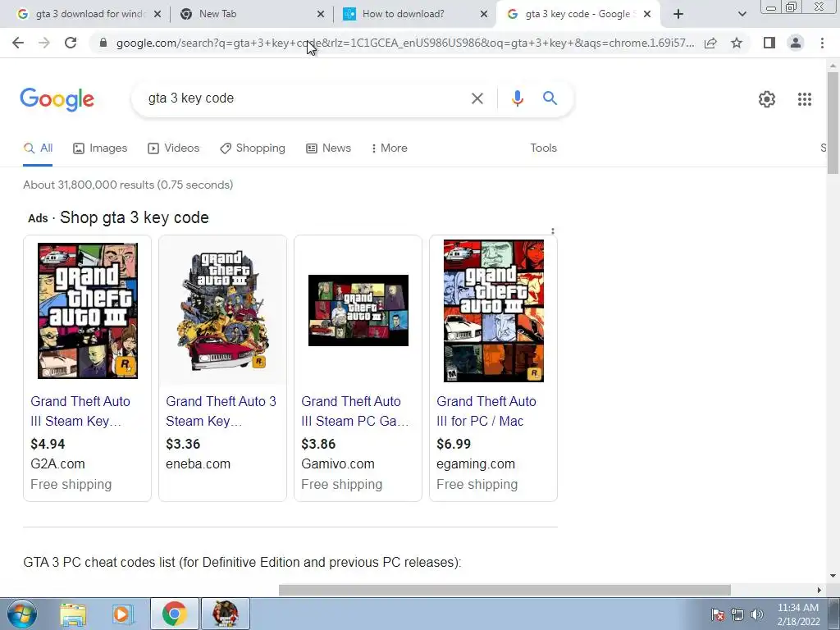The image size is (840, 630).
Task: Click the scroll-down arrow on vertical scrollbar
Action: [833, 577]
